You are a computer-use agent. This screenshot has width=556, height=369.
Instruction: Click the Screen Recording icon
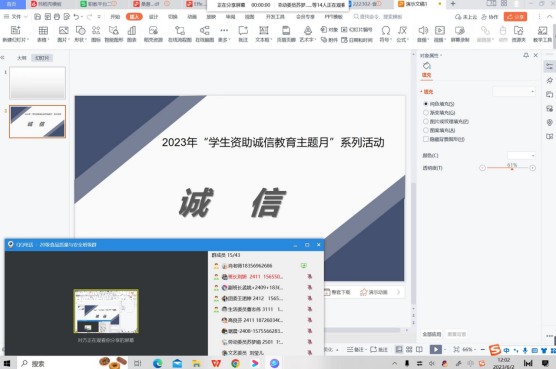[x=460, y=34]
